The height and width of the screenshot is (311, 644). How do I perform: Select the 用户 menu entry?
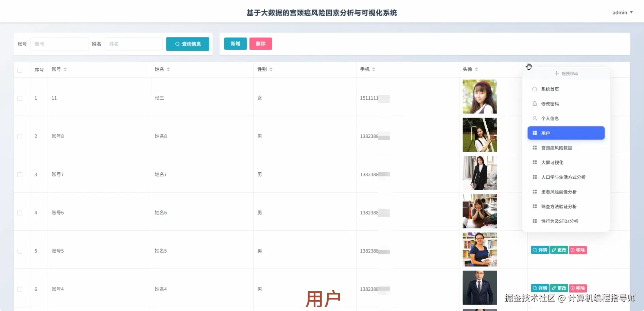coord(566,133)
